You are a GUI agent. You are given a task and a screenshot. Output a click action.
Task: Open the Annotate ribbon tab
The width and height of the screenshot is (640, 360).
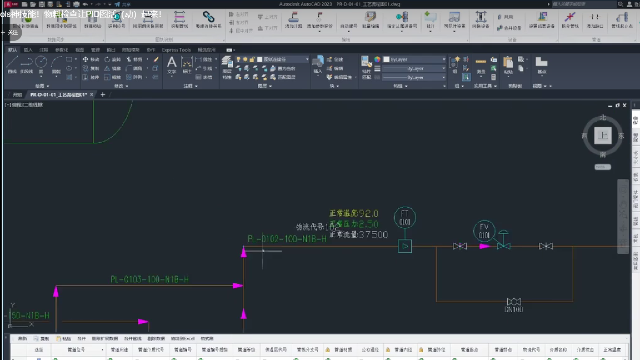click(x=43, y=50)
